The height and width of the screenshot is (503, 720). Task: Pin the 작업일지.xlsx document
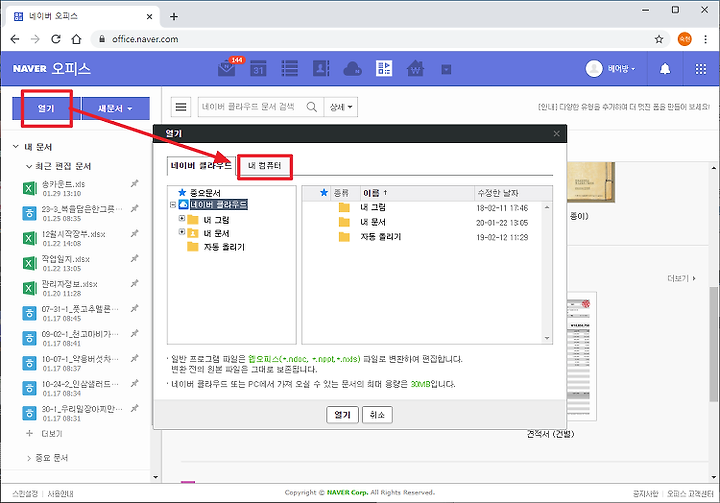coord(135,259)
